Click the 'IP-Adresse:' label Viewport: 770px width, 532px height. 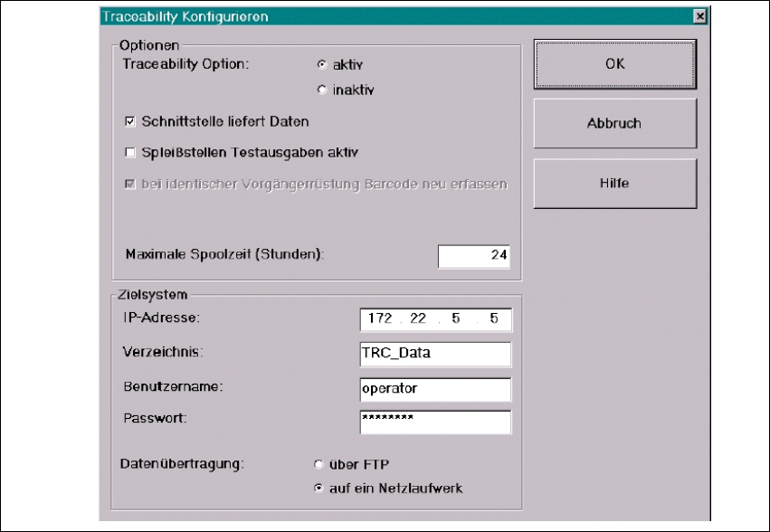(x=162, y=318)
